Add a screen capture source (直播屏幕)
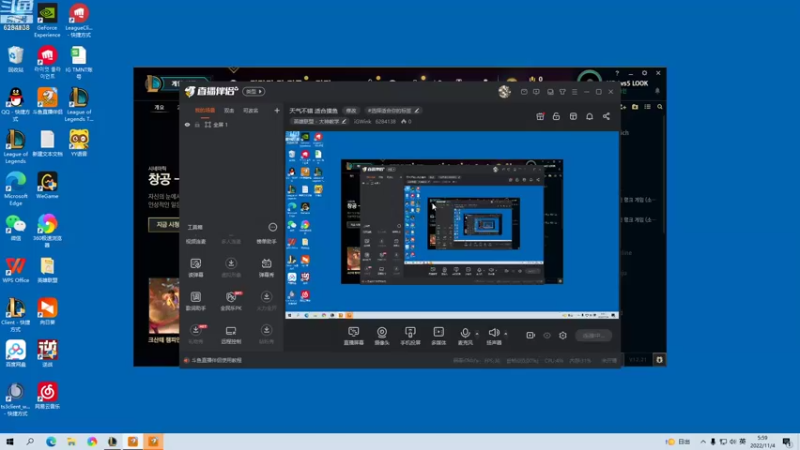Screen dimensions: 800x450 [x=354, y=336]
